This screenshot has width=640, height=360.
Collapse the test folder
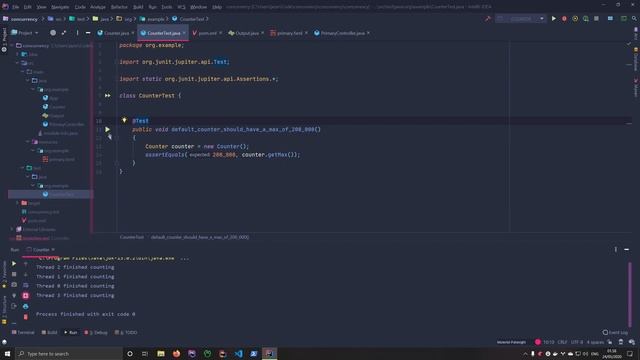coord(23,168)
